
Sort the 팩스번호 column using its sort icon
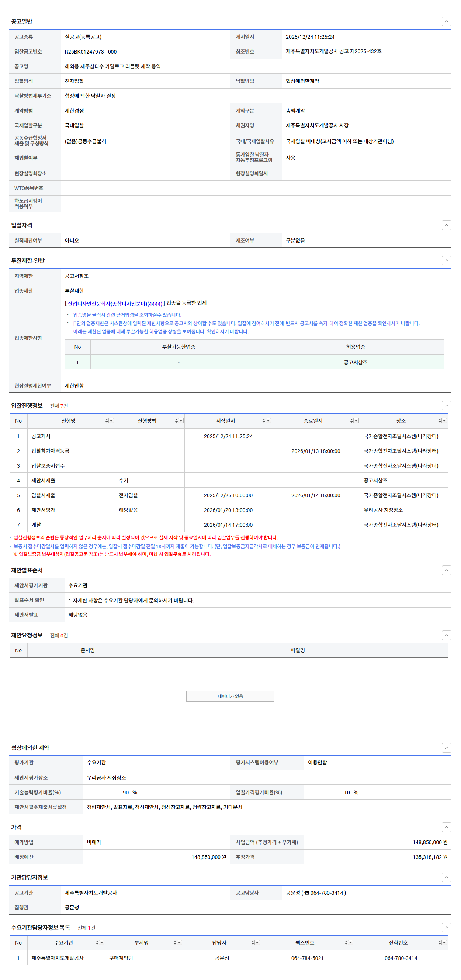tap(346, 943)
